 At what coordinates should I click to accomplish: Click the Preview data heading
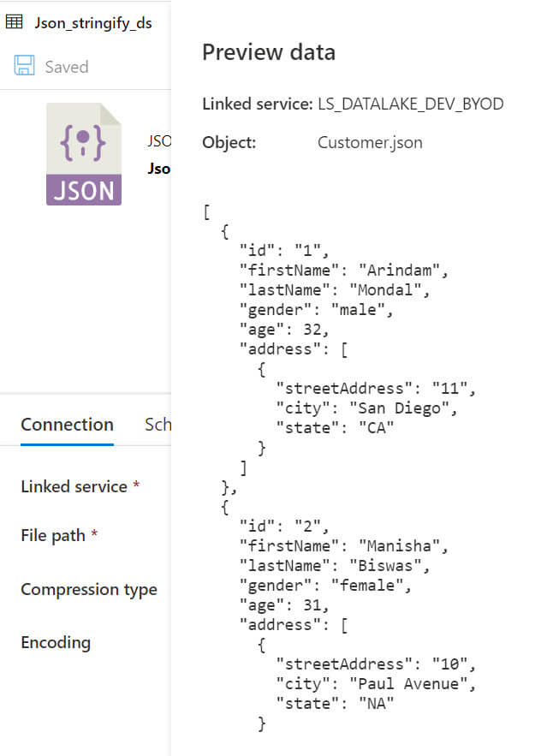pyautogui.click(x=268, y=52)
